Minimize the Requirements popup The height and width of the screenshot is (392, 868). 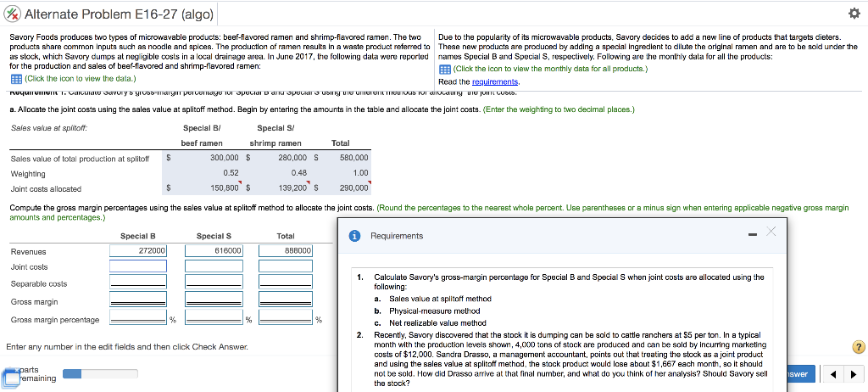(753, 236)
